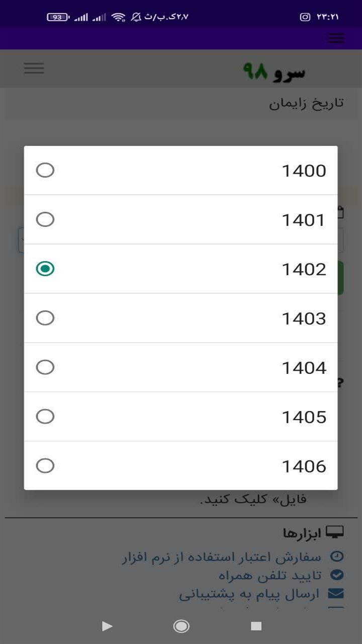This screenshot has width=362, height=644.
Task: Open تایید تلفن همراه link
Action: click(x=269, y=576)
